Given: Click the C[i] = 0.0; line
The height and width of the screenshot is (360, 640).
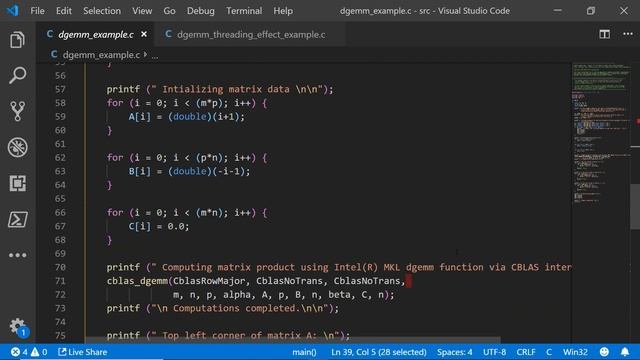Looking at the screenshot, I should [159, 226].
